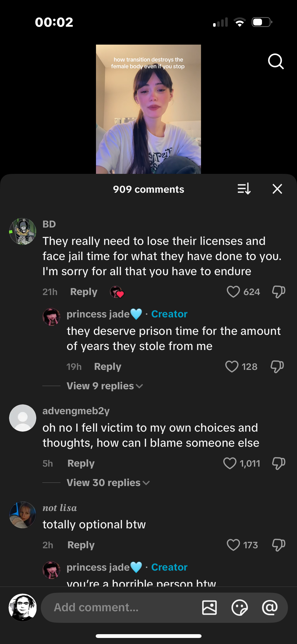
Task: Expand View 9 replies
Action: point(105,386)
